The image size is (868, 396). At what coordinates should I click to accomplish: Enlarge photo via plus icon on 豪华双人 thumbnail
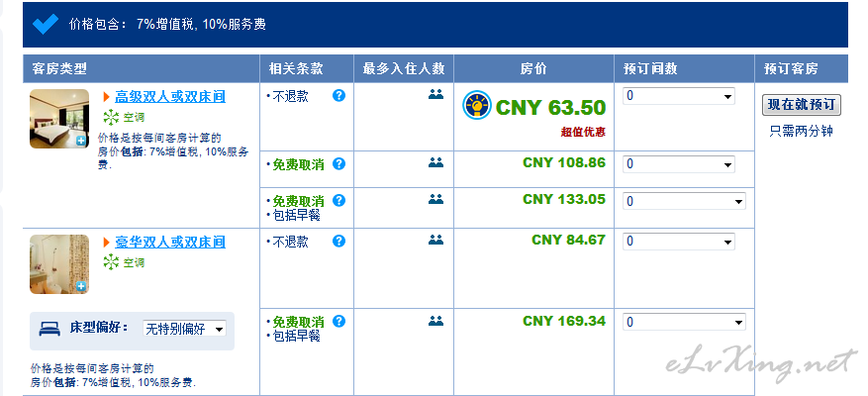coord(81,286)
